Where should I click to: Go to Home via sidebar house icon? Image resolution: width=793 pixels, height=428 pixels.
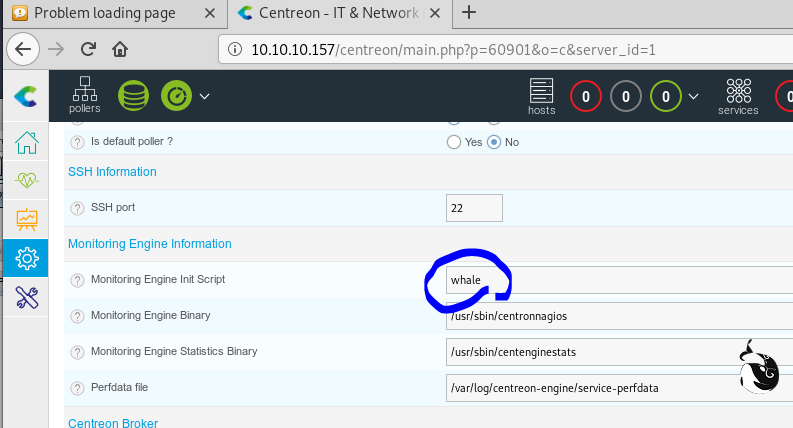coord(27,142)
